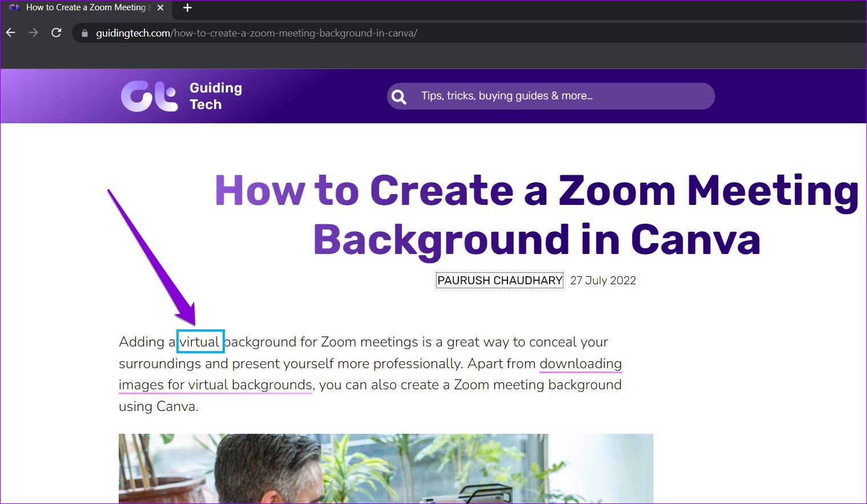The image size is (867, 504).
Task: Reload the page with the refresh icon
Action: point(56,33)
